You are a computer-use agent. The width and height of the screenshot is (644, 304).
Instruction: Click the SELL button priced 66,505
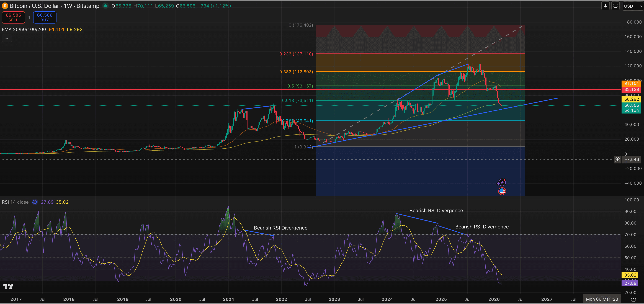tap(13, 17)
